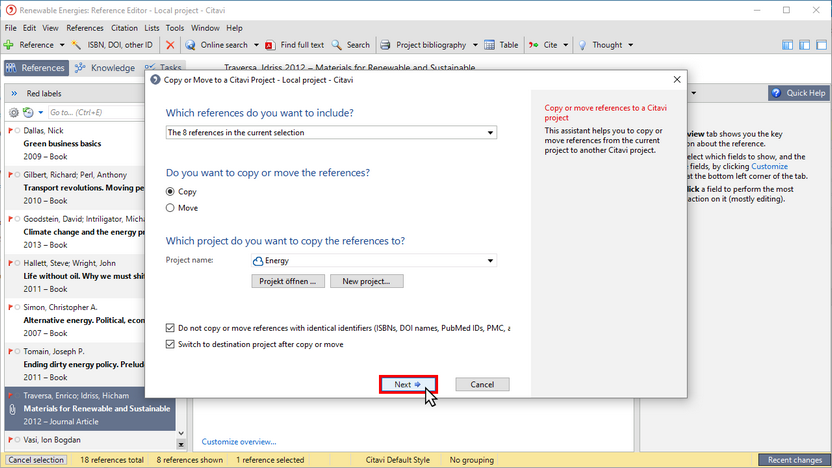This screenshot has width=832, height=468.
Task: Click the gear settings icon above the reference list
Action: point(14,112)
